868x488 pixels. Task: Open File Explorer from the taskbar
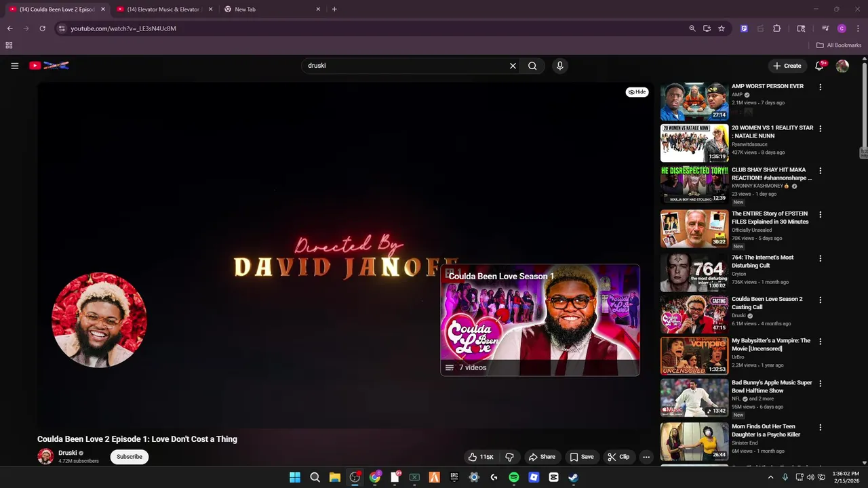pos(335,477)
